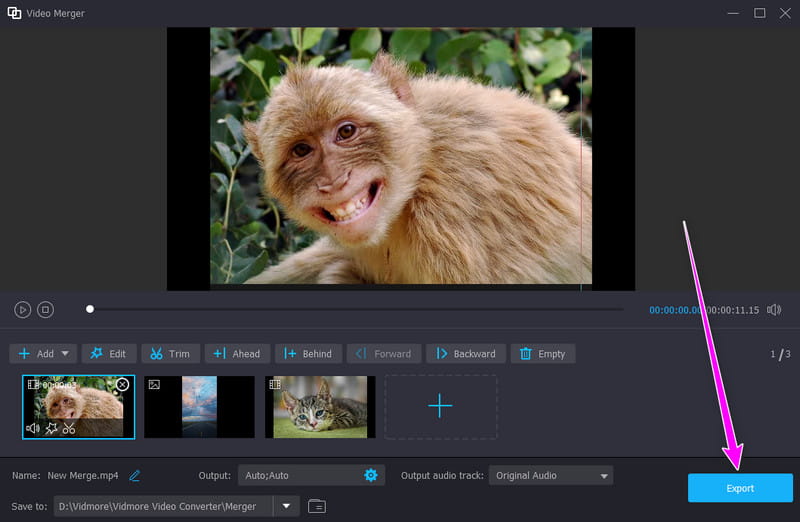This screenshot has height=522, width=800.
Task: Expand the Add dropdown arrow
Action: coord(65,354)
